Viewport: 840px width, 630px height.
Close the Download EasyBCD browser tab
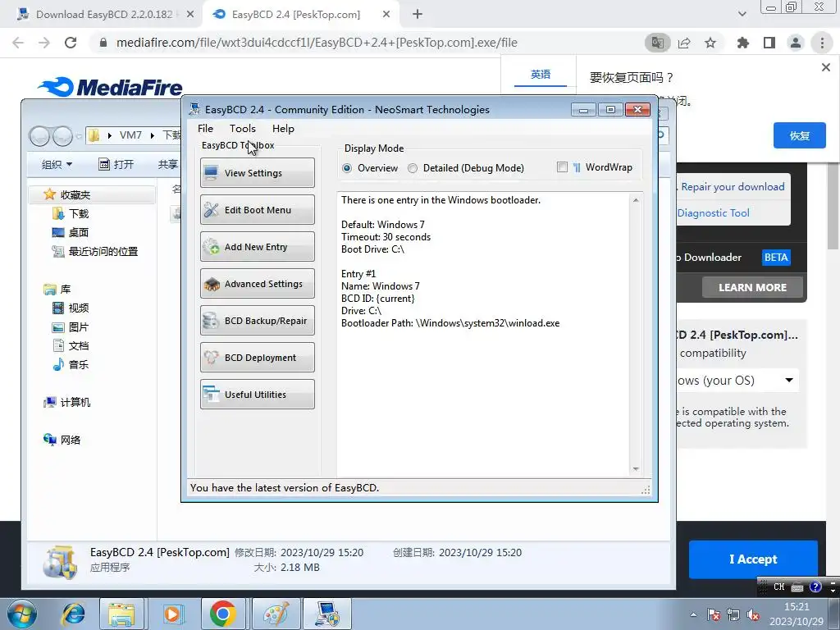click(190, 15)
